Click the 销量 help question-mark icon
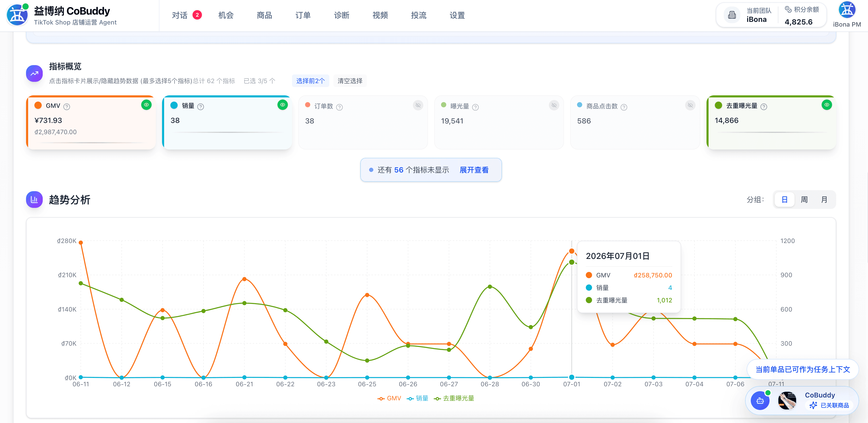 (x=201, y=107)
